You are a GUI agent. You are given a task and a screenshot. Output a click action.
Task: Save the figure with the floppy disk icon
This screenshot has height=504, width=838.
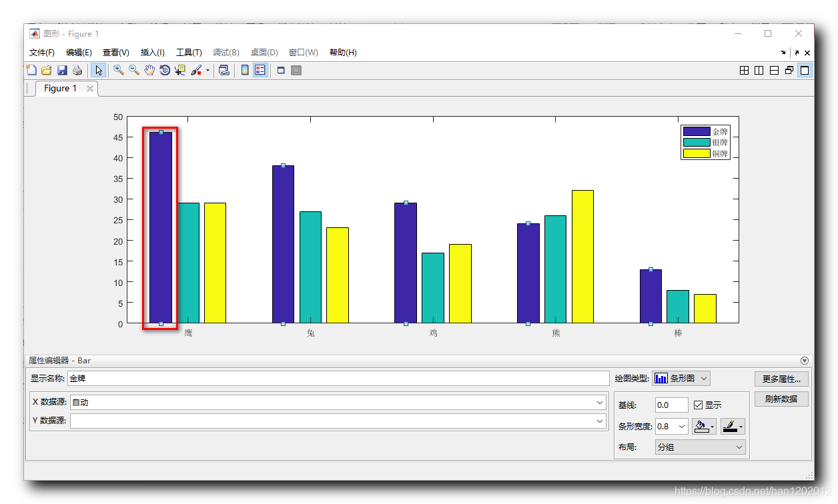[x=62, y=70]
